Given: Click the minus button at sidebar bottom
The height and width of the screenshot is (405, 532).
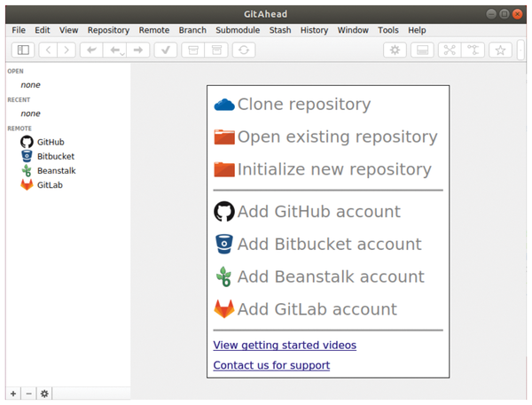Looking at the screenshot, I should [29, 393].
